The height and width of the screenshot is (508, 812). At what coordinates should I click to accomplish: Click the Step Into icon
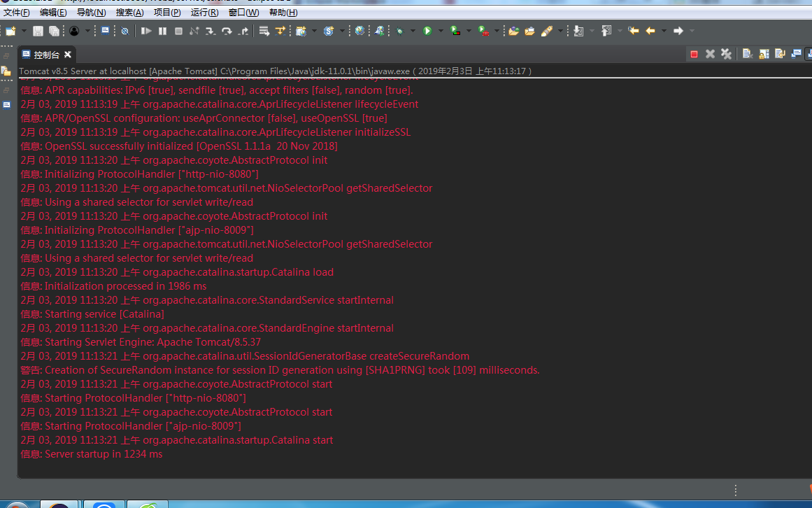(x=211, y=31)
